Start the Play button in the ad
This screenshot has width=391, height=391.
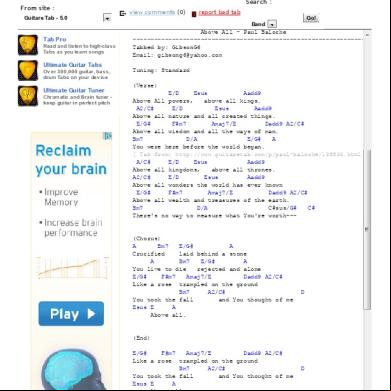coord(71,314)
